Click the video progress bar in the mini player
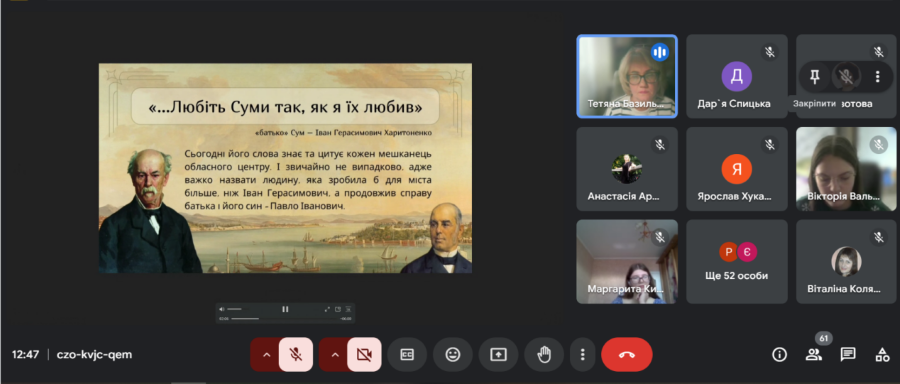The height and width of the screenshot is (384, 900). pos(285,319)
